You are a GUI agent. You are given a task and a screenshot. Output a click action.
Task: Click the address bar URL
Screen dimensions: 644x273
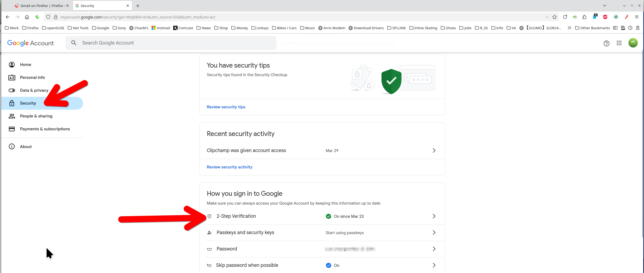point(138,17)
